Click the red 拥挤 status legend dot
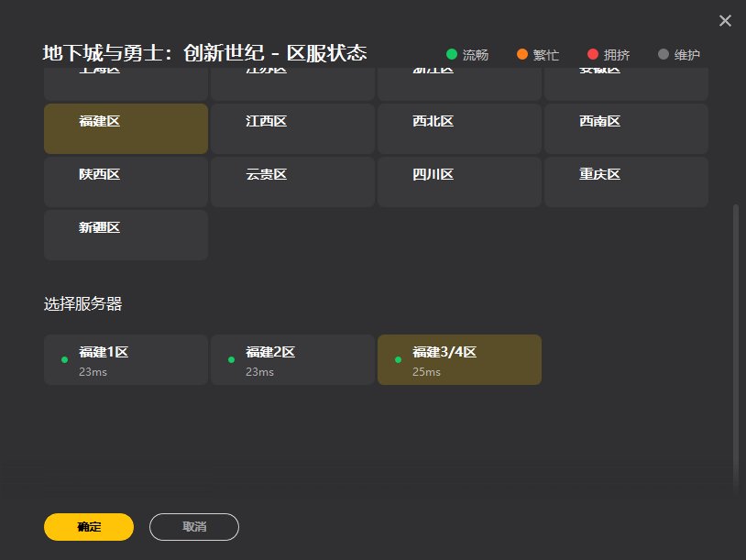 click(592, 54)
